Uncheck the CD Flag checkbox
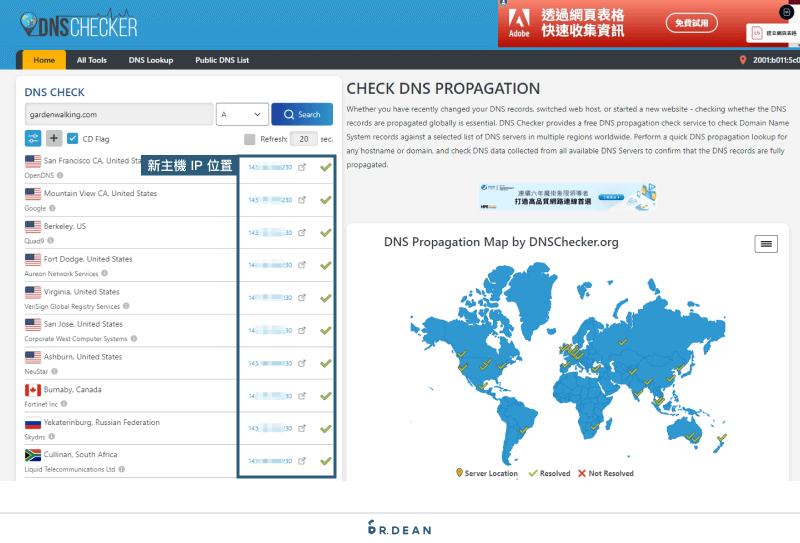Image resolution: width=800 pixels, height=543 pixels. tap(73, 138)
